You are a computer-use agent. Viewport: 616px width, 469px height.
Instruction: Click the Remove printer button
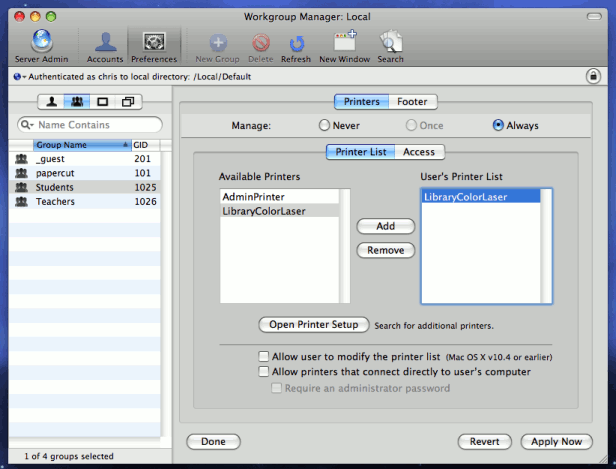coord(385,250)
